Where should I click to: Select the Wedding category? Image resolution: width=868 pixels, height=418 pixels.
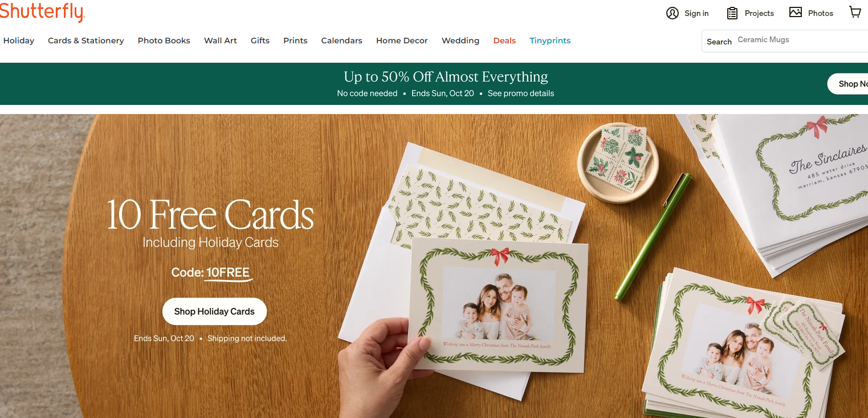click(x=461, y=40)
